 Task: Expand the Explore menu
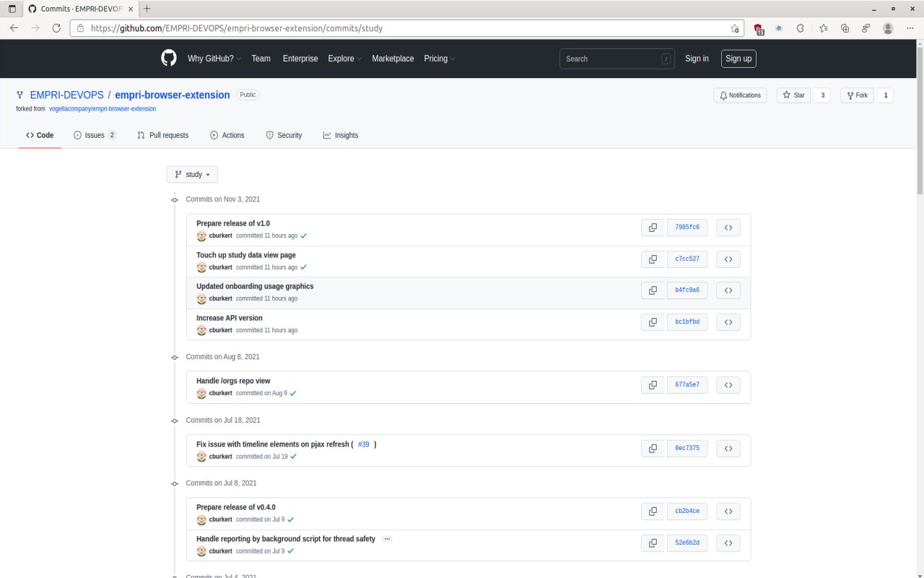coord(344,59)
